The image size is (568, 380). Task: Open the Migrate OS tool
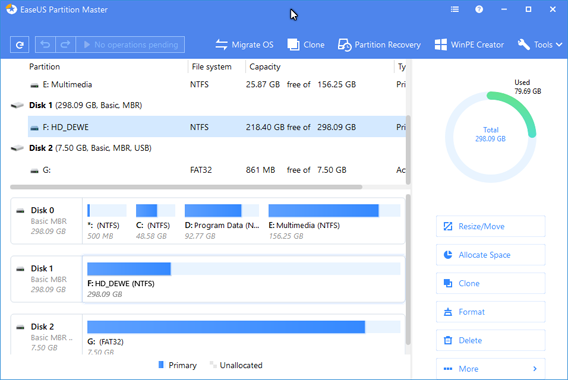tap(245, 45)
